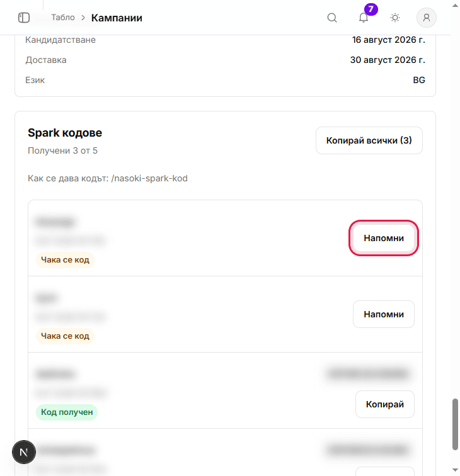Click the Език label
The height and width of the screenshot is (476, 460).
click(35, 80)
